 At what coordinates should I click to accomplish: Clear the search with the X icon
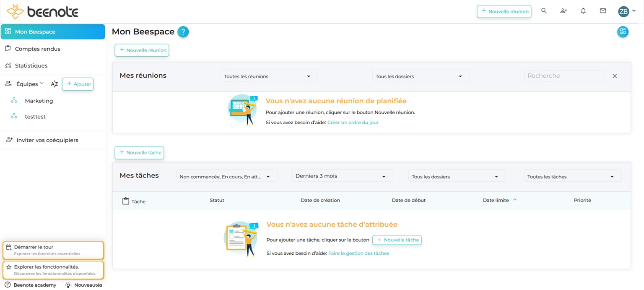point(615,76)
